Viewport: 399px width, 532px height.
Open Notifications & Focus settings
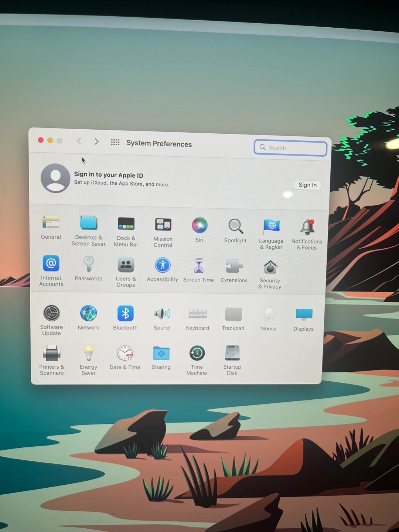pyautogui.click(x=307, y=228)
